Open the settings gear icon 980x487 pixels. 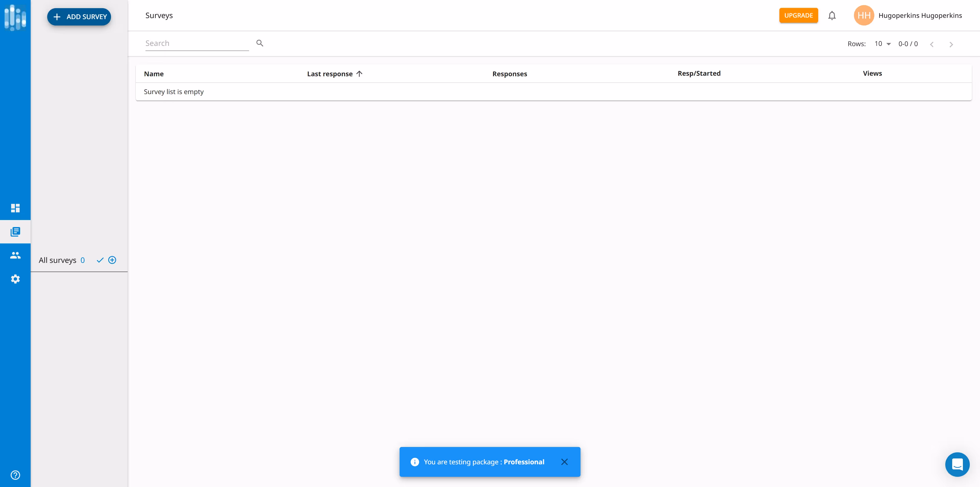[x=15, y=279]
